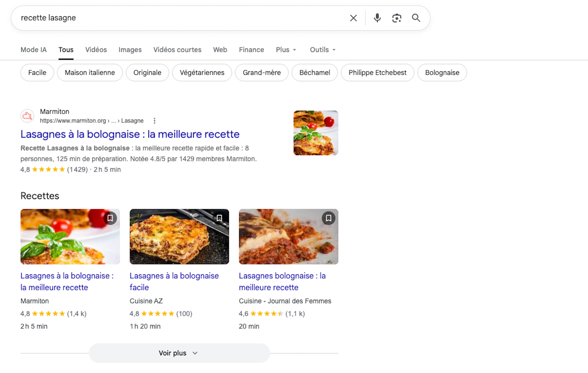Click the Marmiton site favicon

27,116
